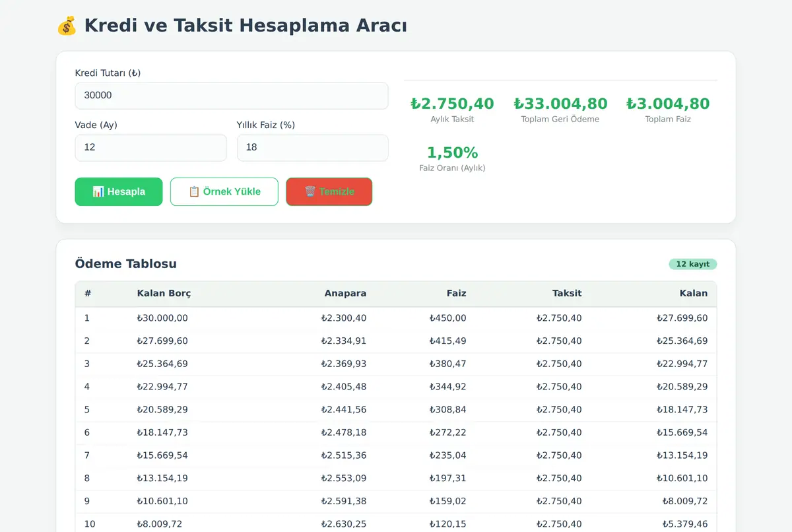Select the ₺2.334,91 Anapara cell
The image size is (792, 532).
tap(344, 341)
